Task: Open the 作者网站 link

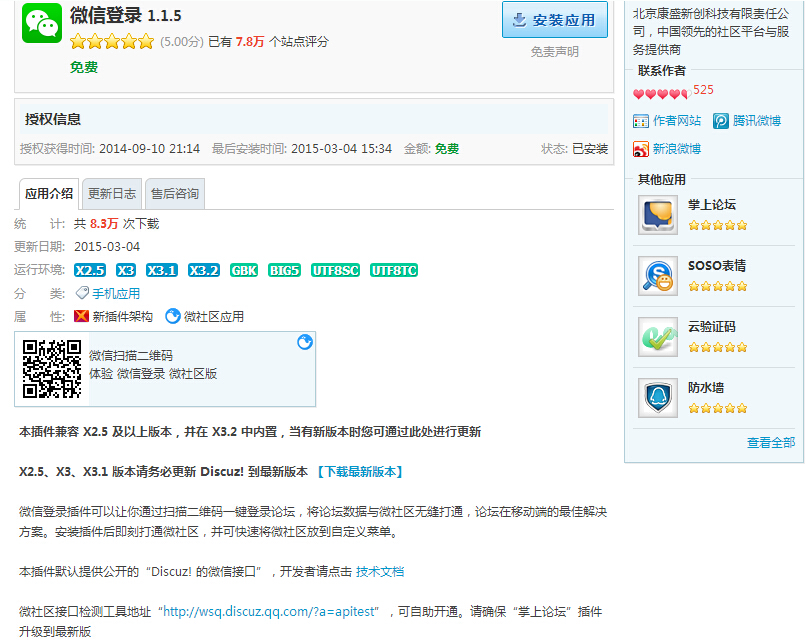Action: click(676, 121)
